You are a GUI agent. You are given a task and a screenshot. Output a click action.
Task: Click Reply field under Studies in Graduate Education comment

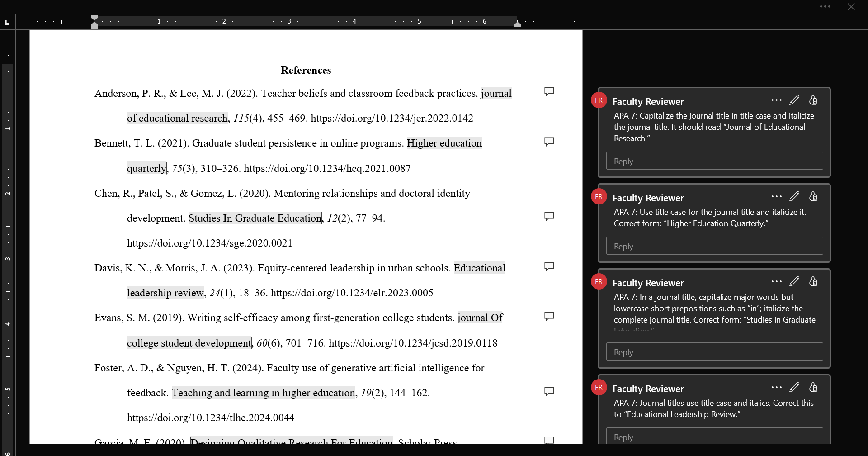coord(714,352)
